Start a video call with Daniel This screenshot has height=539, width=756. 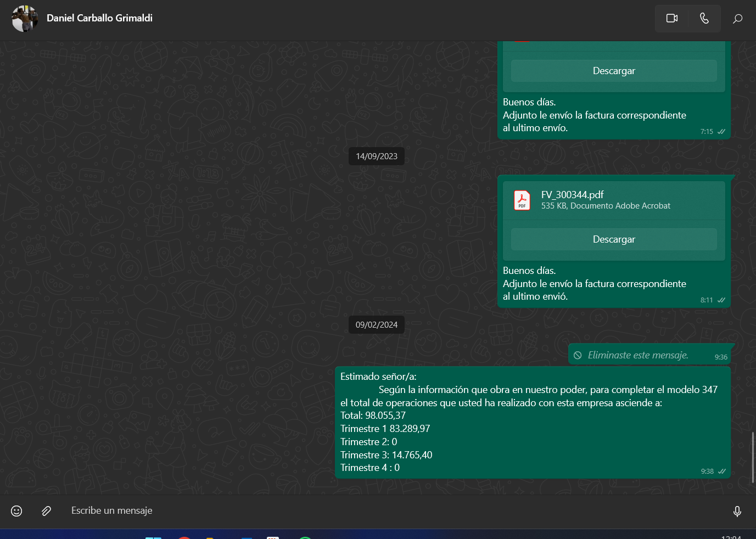[x=671, y=19]
